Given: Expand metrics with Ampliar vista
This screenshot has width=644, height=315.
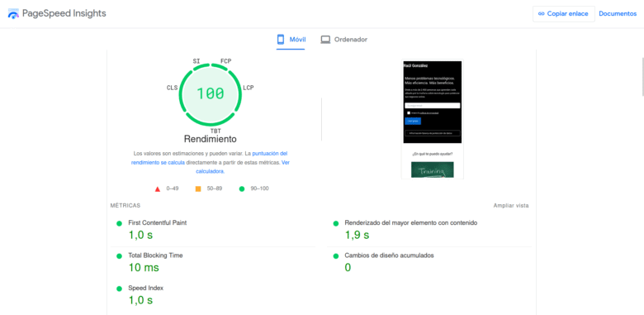Looking at the screenshot, I should pyautogui.click(x=511, y=206).
